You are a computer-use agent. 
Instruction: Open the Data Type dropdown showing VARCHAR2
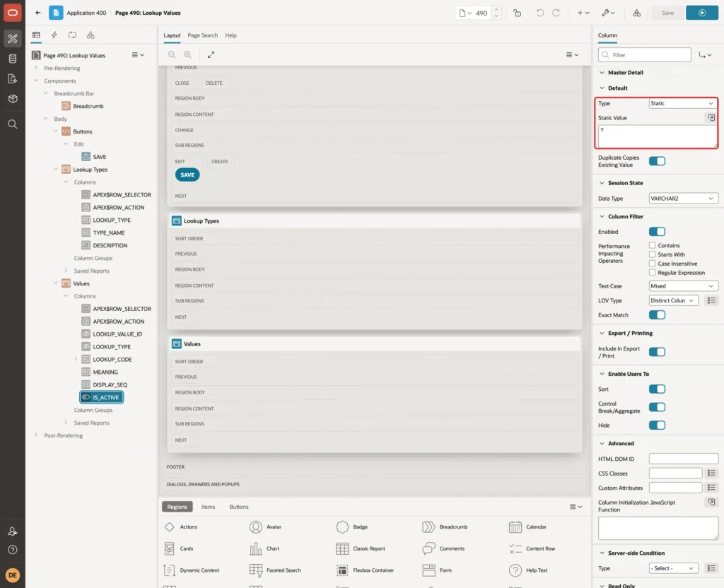[683, 199]
